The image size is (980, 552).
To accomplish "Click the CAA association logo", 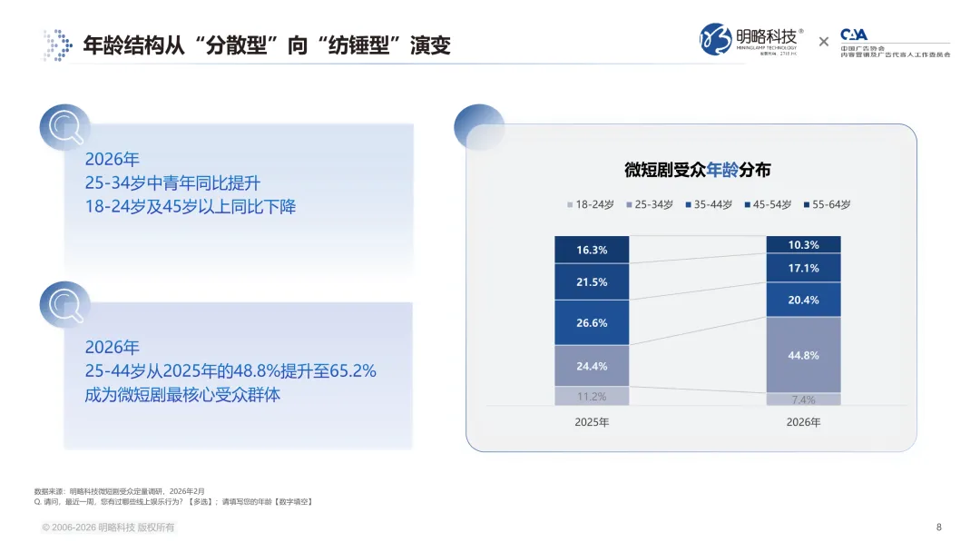I will (x=895, y=43).
